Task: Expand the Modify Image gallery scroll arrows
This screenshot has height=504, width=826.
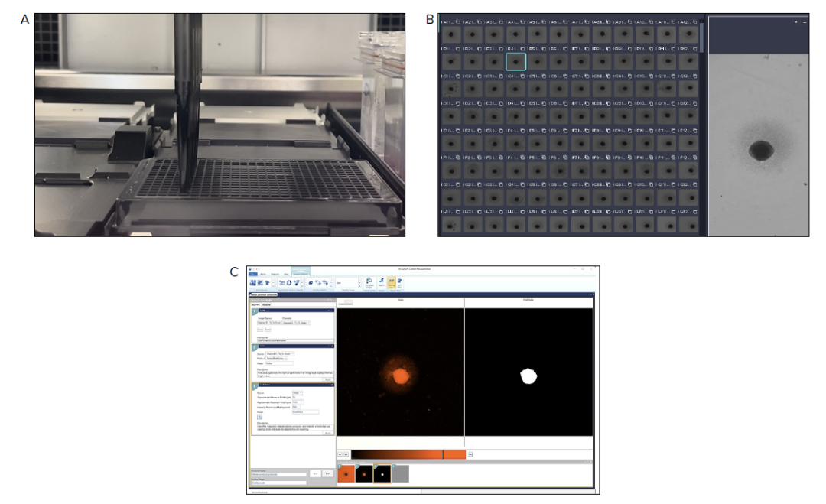Action: pos(359,283)
